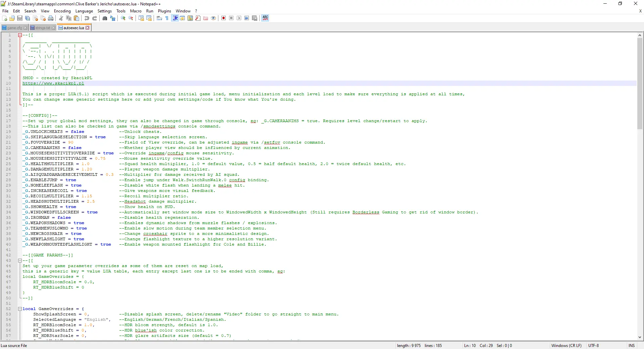
Task: Open the File menu
Action: pos(5,11)
